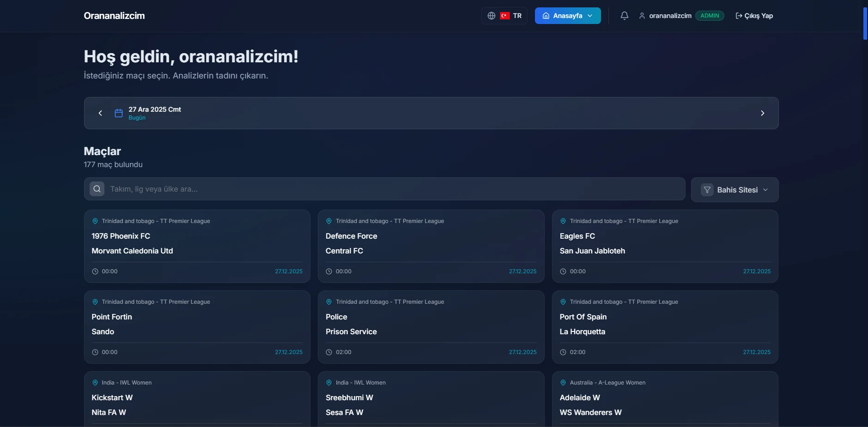Click the ADMIN badge

(710, 16)
